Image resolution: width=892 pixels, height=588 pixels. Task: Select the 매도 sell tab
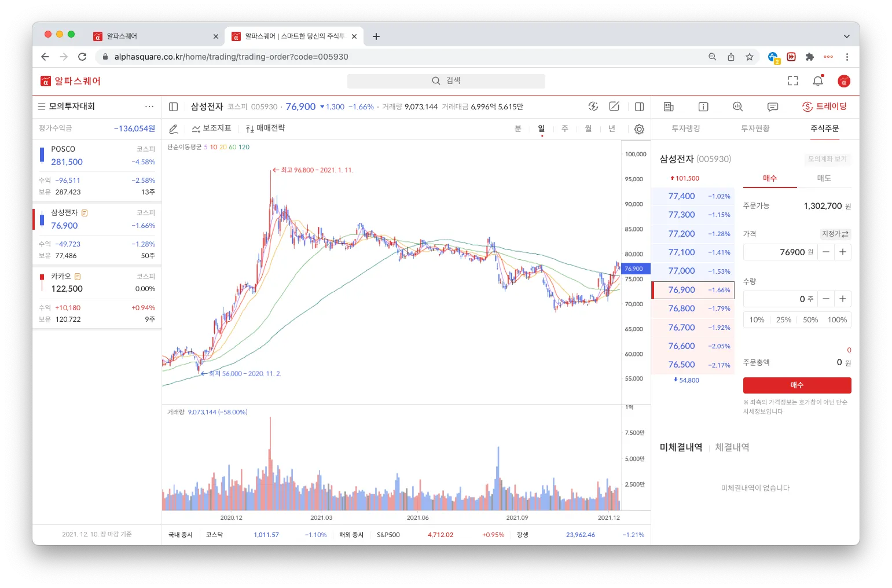click(824, 178)
